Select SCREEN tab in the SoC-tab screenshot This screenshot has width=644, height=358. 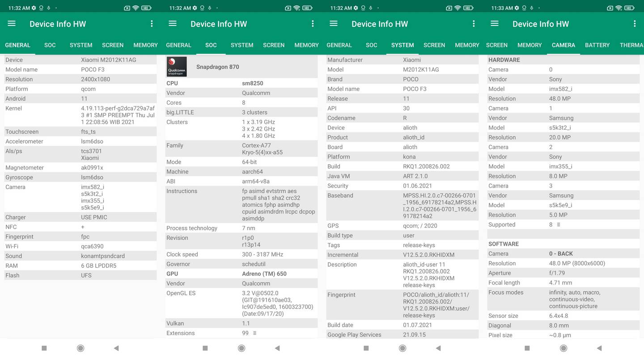pos(274,45)
